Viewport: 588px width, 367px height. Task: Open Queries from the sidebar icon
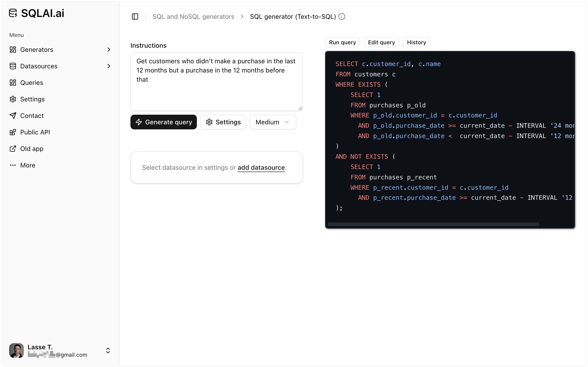[x=13, y=83]
